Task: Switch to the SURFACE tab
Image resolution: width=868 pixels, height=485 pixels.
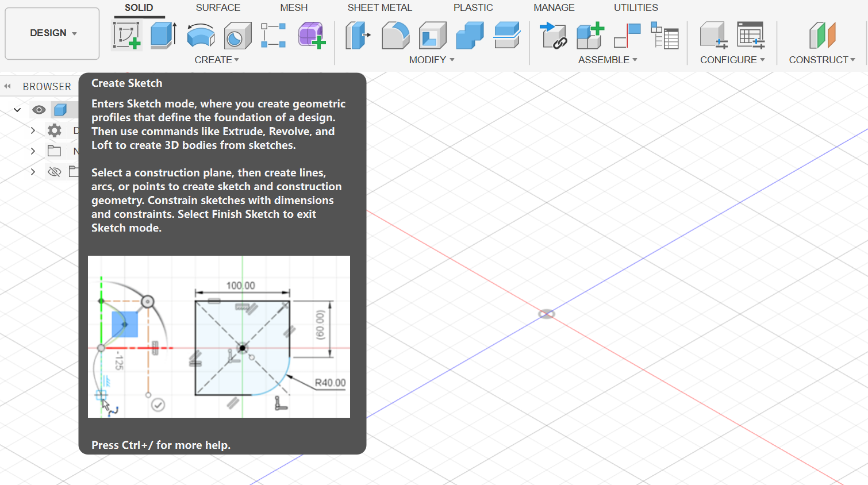Action: [218, 7]
